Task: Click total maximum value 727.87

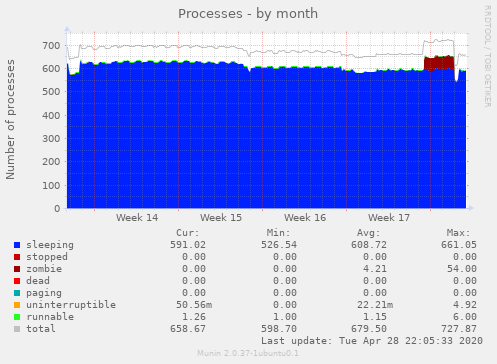Action: point(459,329)
